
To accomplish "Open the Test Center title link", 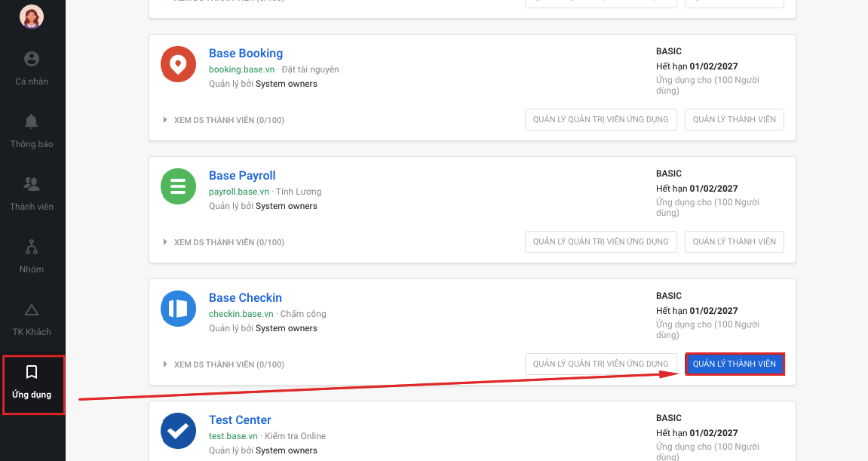I will pyautogui.click(x=240, y=420).
